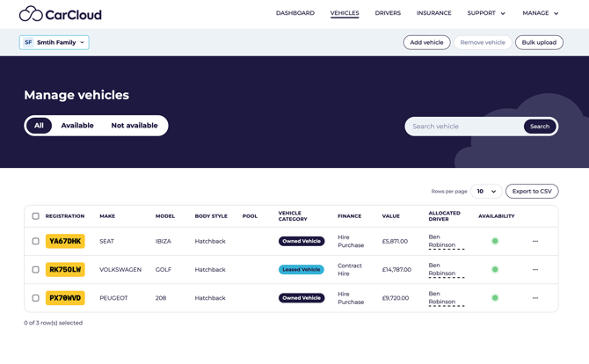
Task: Open row actions for YA67DHK
Action: [535, 241]
